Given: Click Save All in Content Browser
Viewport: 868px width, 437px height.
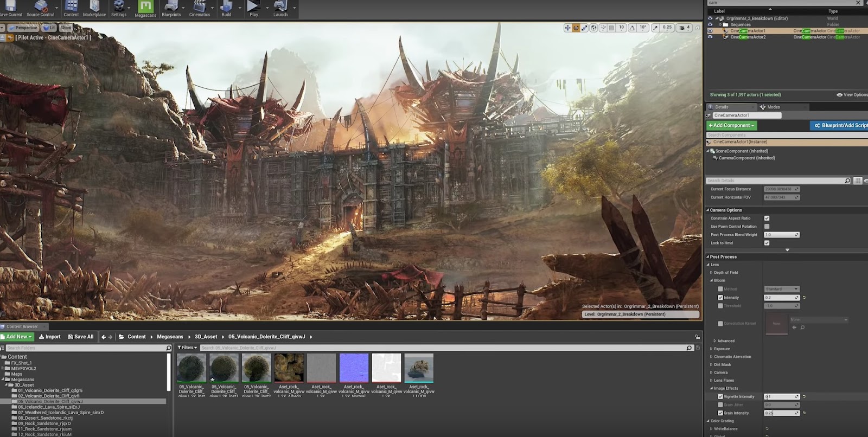Looking at the screenshot, I should 81,337.
